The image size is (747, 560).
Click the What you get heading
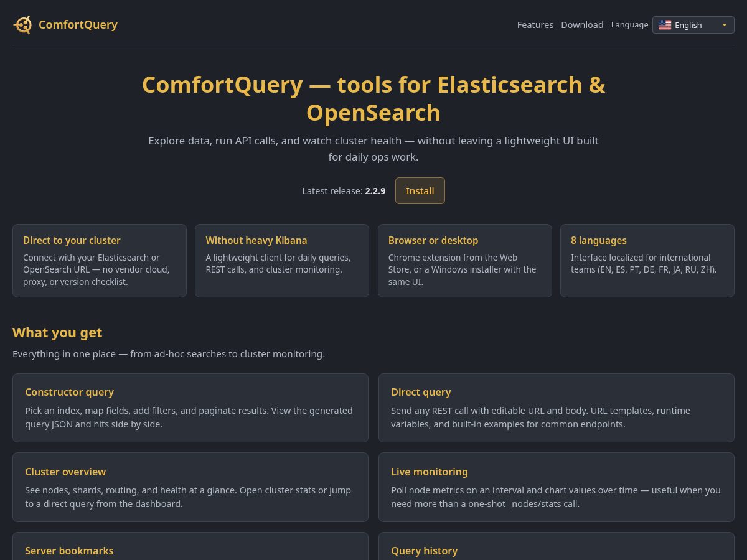point(57,332)
